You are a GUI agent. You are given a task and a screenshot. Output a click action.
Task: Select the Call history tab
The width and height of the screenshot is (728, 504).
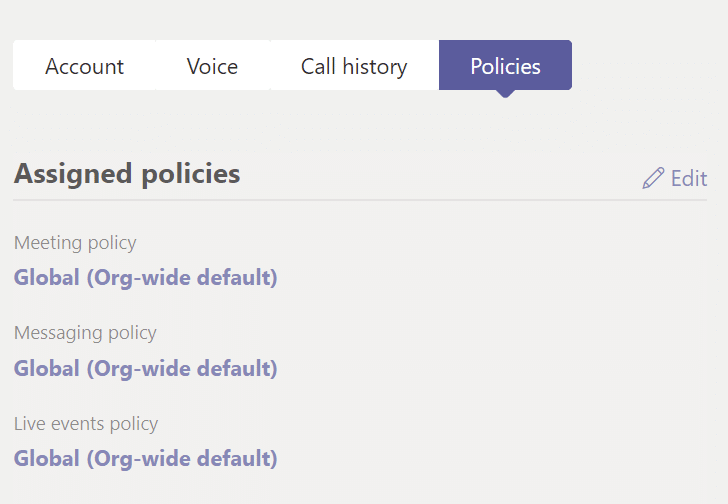pos(354,65)
